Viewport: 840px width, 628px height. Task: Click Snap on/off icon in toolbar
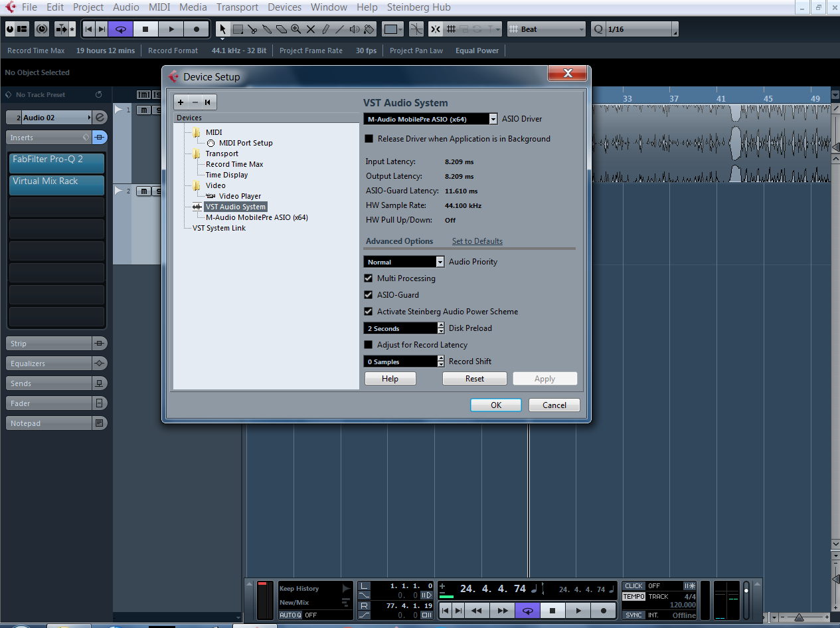[x=436, y=29]
